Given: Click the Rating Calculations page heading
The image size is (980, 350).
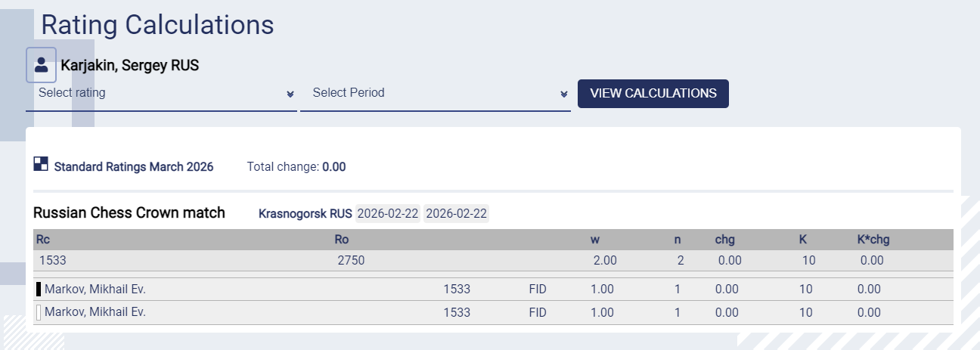Looking at the screenshot, I should 157,25.
